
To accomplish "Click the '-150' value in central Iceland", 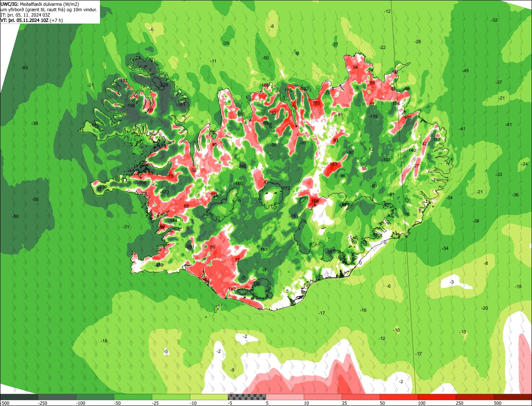I will 238,183.
